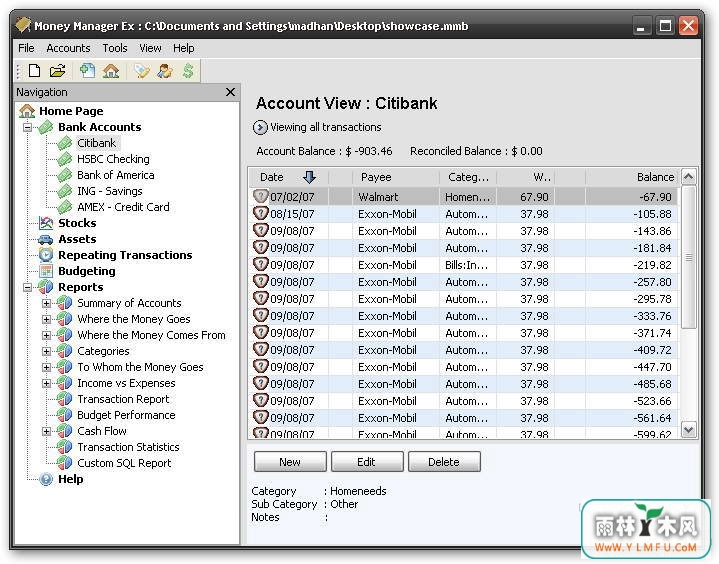The image size is (719, 564).
Task: Open the View menu
Action: pos(150,48)
